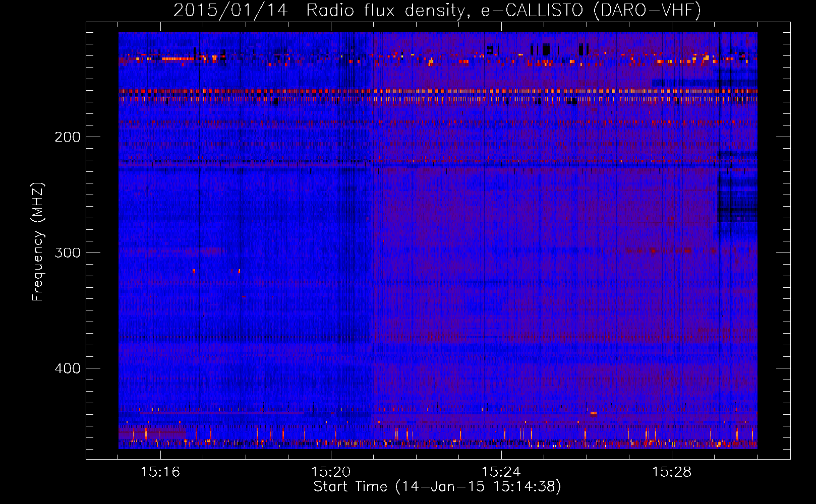Select the 15:24 time tick label
Image resolution: width=816 pixels, height=504 pixels.
click(x=501, y=472)
